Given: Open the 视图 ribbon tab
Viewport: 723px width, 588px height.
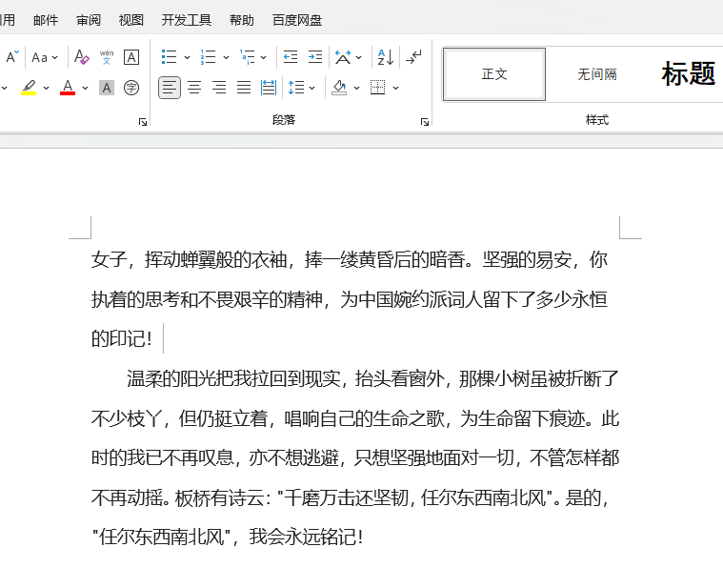Looking at the screenshot, I should tap(131, 20).
